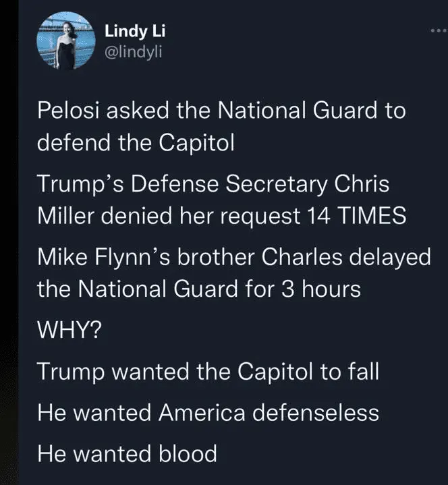448x485 pixels.
Task: Click the "defend the Capitol" text line
Action: [x=134, y=144]
